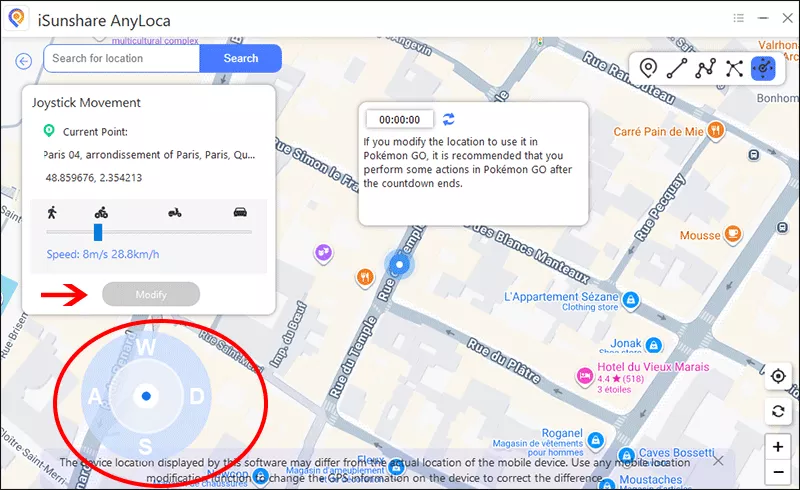
Task: Click the map refresh icon on right
Action: [x=778, y=411]
